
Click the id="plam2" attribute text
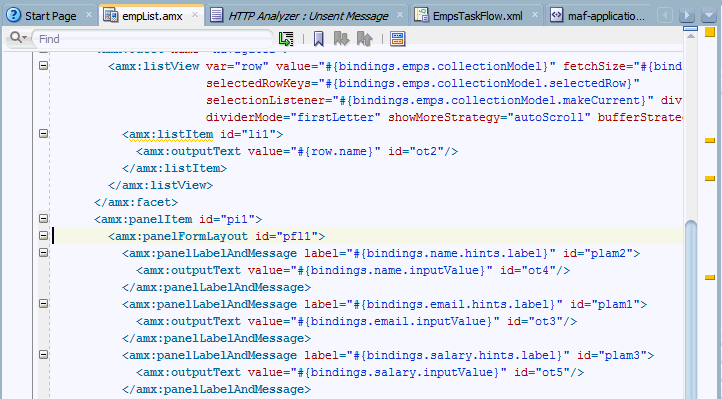click(x=598, y=254)
